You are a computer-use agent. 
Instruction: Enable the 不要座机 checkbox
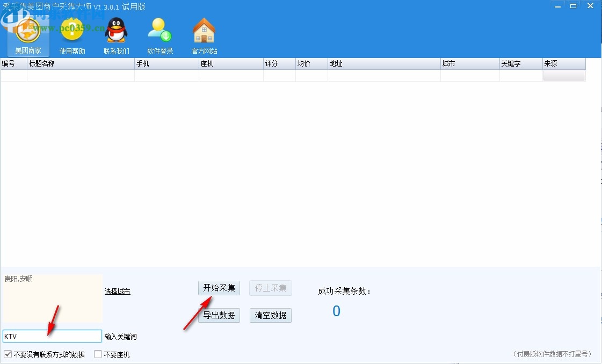pos(98,354)
